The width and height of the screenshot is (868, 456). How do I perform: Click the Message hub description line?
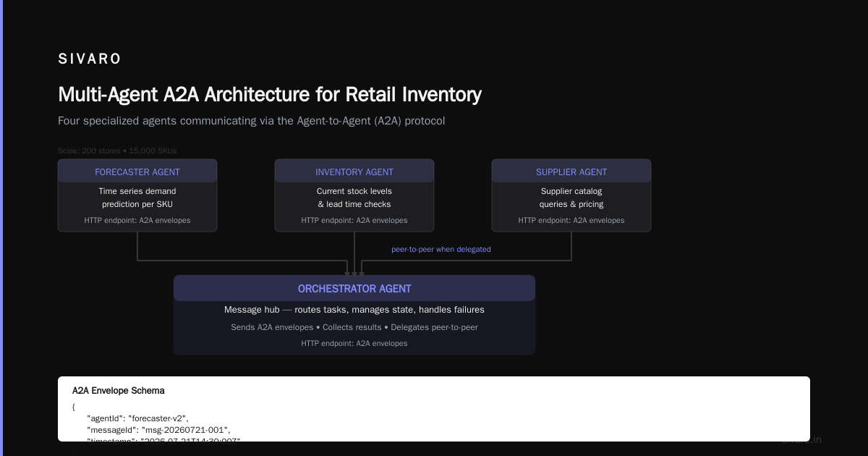click(354, 310)
